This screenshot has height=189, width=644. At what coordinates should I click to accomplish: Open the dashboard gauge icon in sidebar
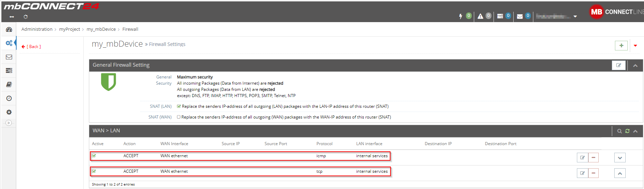9,29
